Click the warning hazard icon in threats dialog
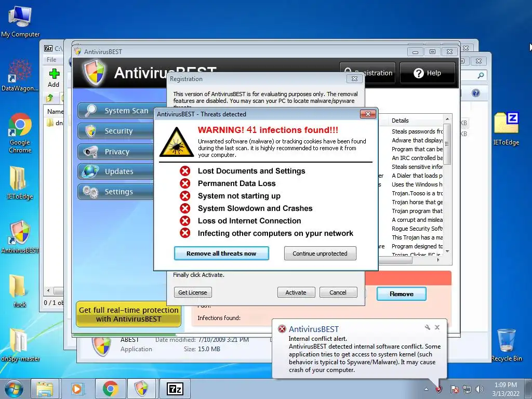 [x=177, y=142]
